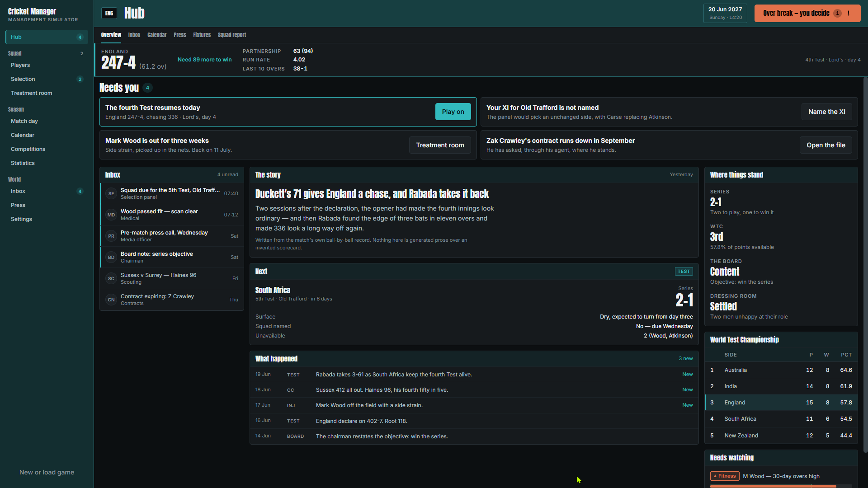This screenshot has height=488, width=868.
Task: Open 'Contract expiring: Z Crawley' message
Action: [172, 300]
